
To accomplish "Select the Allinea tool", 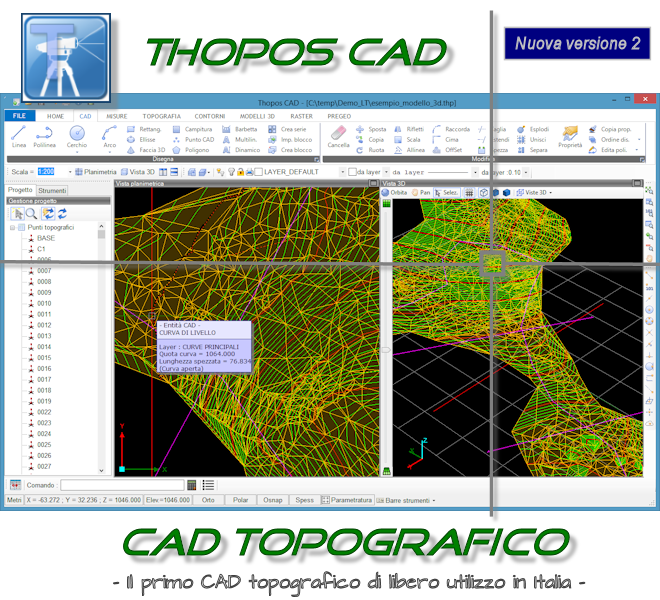I will click(410, 150).
